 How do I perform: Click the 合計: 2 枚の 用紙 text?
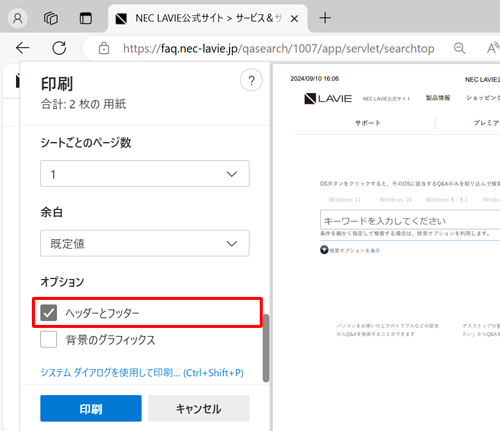(x=83, y=104)
